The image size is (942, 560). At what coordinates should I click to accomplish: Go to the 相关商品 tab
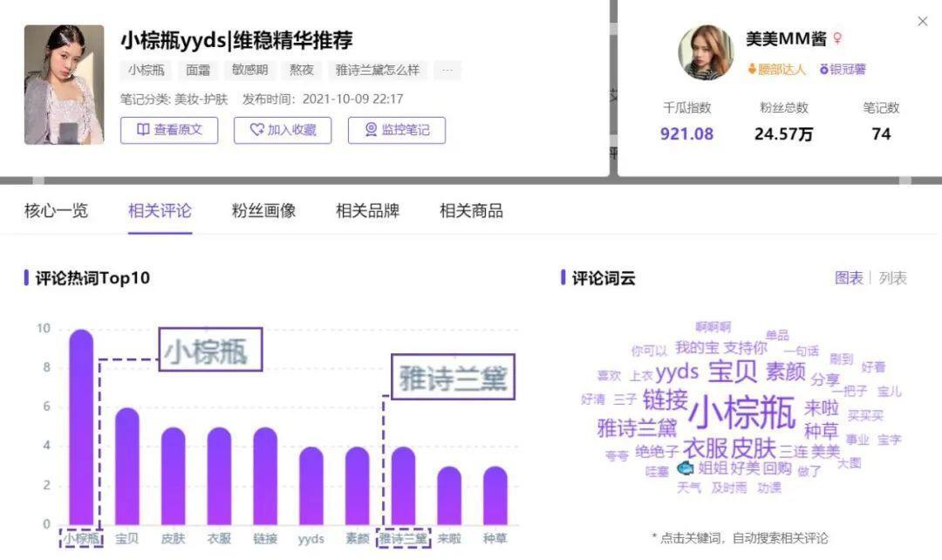pyautogui.click(x=471, y=210)
